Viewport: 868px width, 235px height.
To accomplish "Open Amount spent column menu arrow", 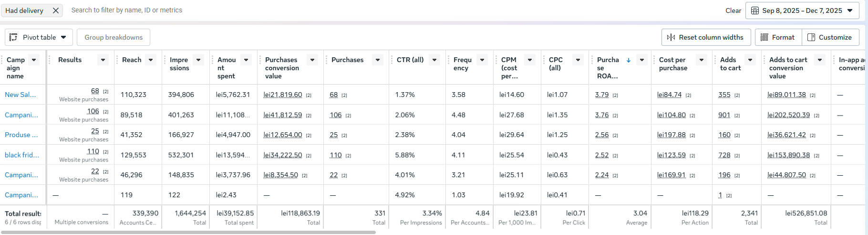I will (x=246, y=60).
